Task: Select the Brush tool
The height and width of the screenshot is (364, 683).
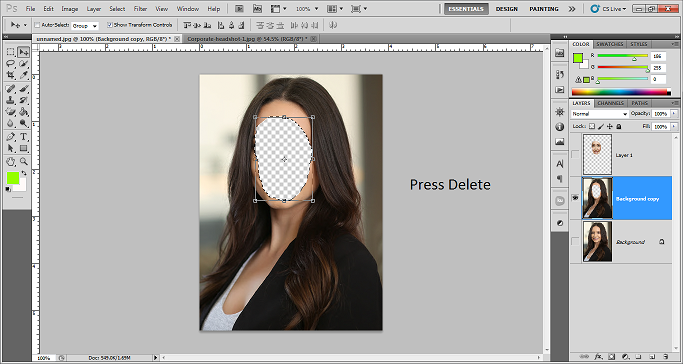Action: click(x=24, y=89)
